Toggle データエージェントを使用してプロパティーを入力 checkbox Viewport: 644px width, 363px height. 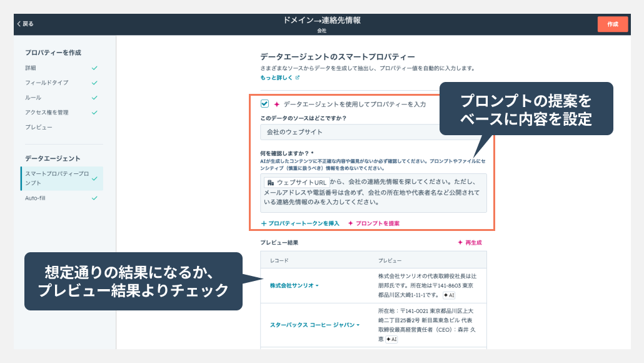click(x=265, y=104)
